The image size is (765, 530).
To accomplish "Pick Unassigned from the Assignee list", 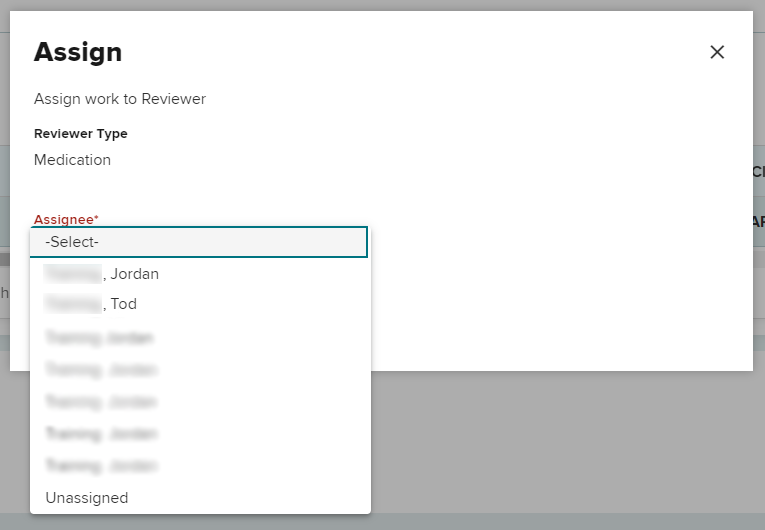I will pyautogui.click(x=87, y=498).
